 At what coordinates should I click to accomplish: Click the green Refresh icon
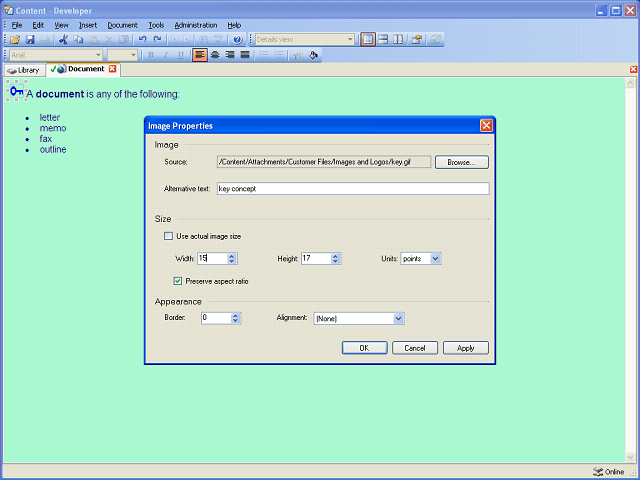[436, 40]
